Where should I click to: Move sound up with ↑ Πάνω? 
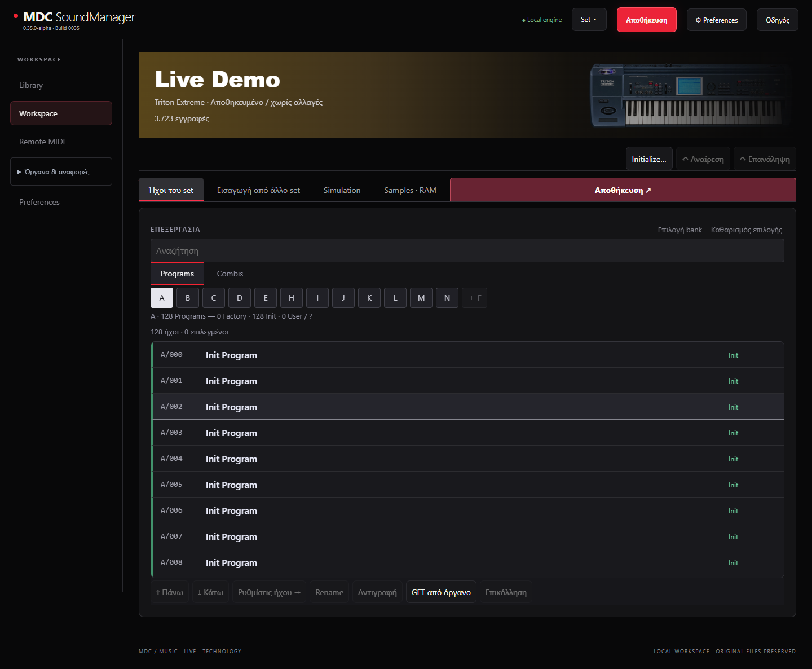[x=169, y=592]
